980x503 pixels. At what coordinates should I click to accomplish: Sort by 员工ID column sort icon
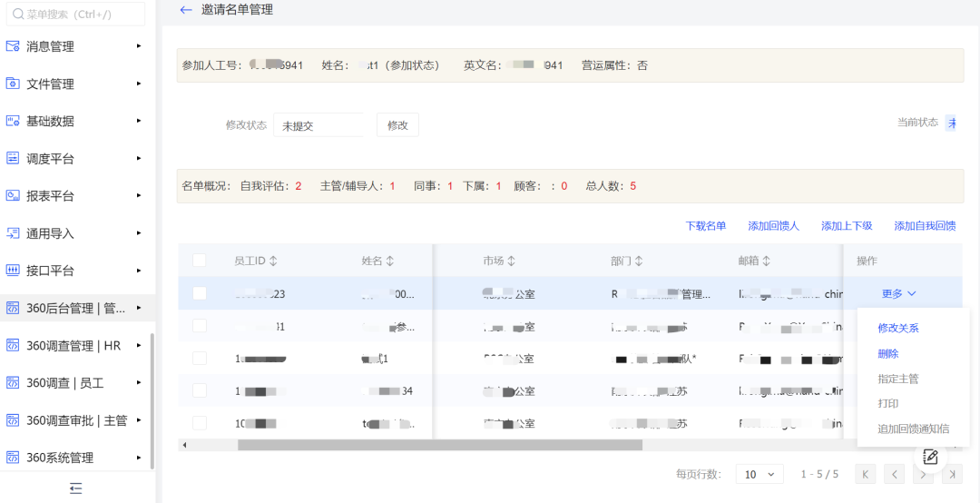pyautogui.click(x=273, y=261)
